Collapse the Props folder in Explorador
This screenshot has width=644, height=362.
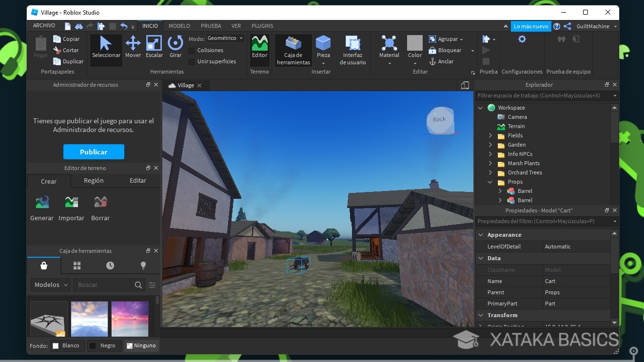coord(490,182)
